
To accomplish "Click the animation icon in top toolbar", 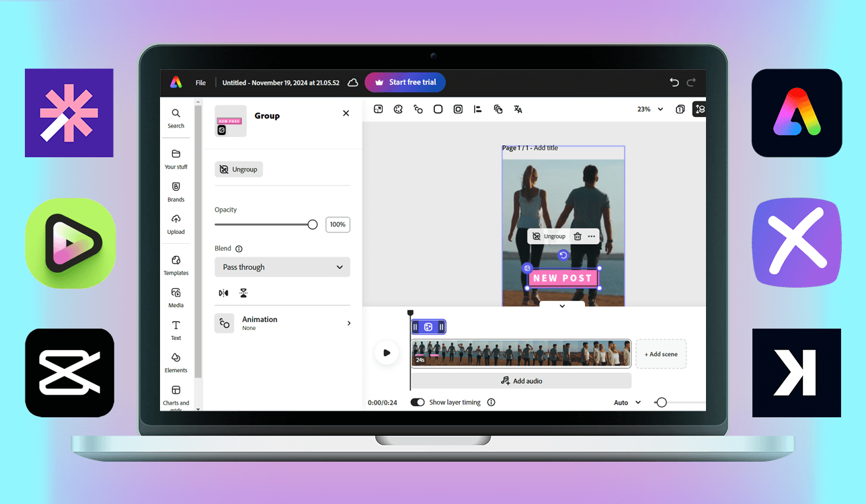I will coord(418,109).
